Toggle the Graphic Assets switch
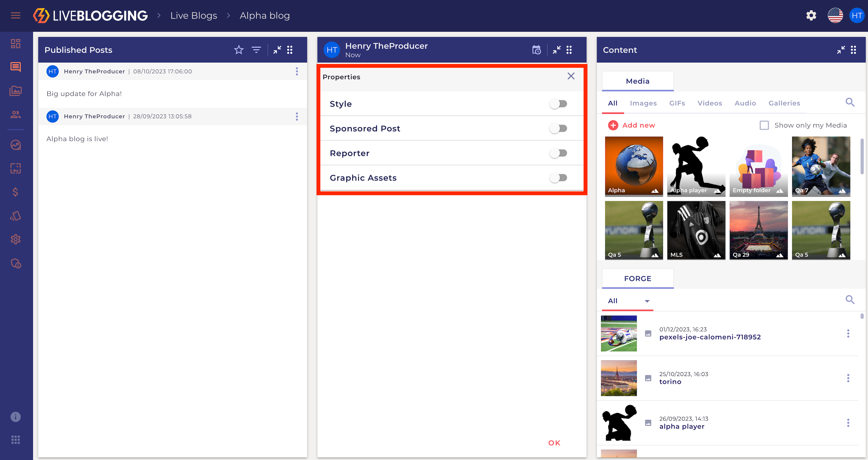The height and width of the screenshot is (460, 868). click(x=558, y=177)
